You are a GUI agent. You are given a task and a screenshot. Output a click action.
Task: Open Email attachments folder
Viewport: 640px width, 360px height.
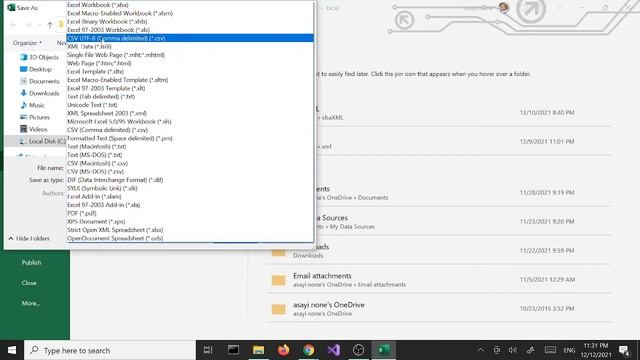pyautogui.click(x=439, y=280)
